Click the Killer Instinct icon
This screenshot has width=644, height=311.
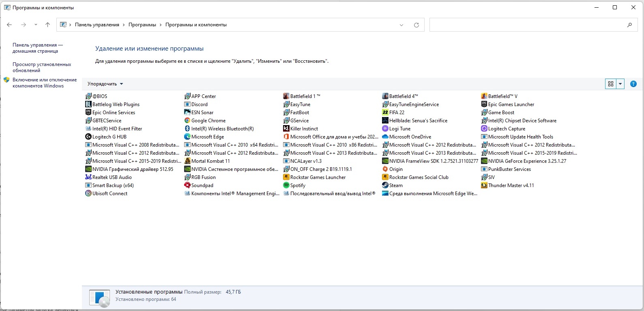pyautogui.click(x=286, y=129)
